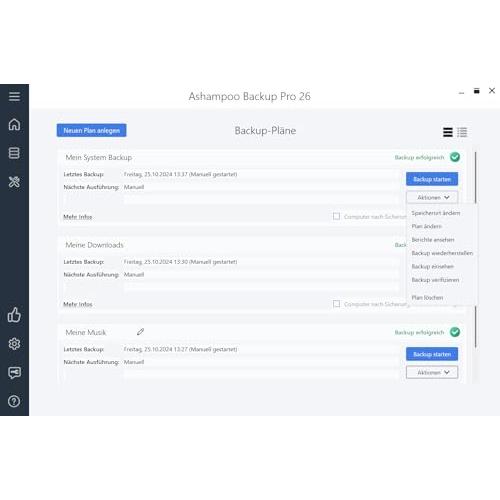The image size is (500, 500).
Task: Edit Meine Musik name with pencil icon
Action: [x=140, y=332]
